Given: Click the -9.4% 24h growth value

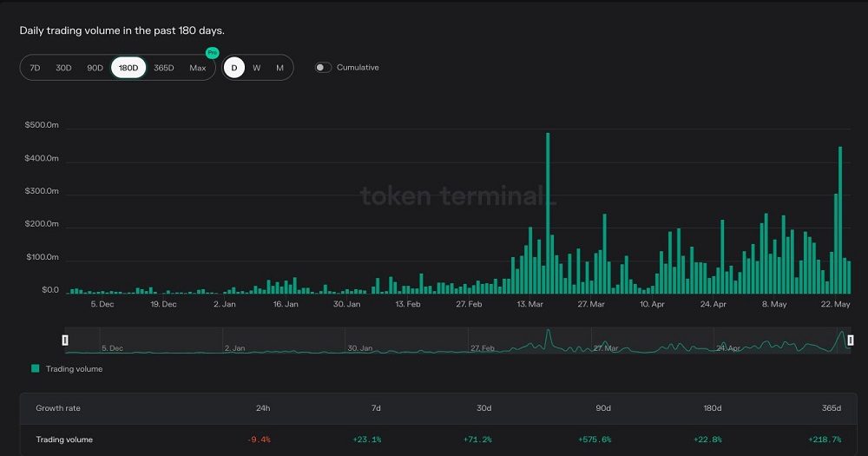Looking at the screenshot, I should tap(259, 439).
